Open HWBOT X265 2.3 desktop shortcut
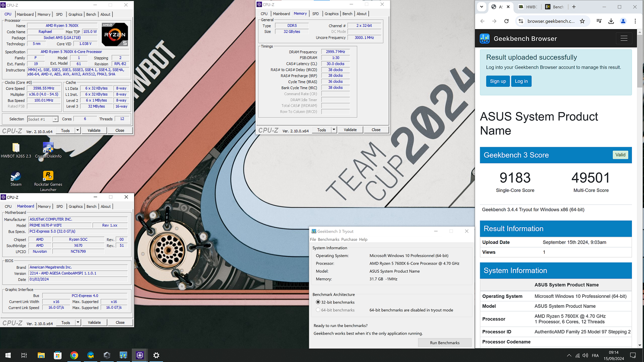The image size is (644, 362). pyautogui.click(x=16, y=150)
